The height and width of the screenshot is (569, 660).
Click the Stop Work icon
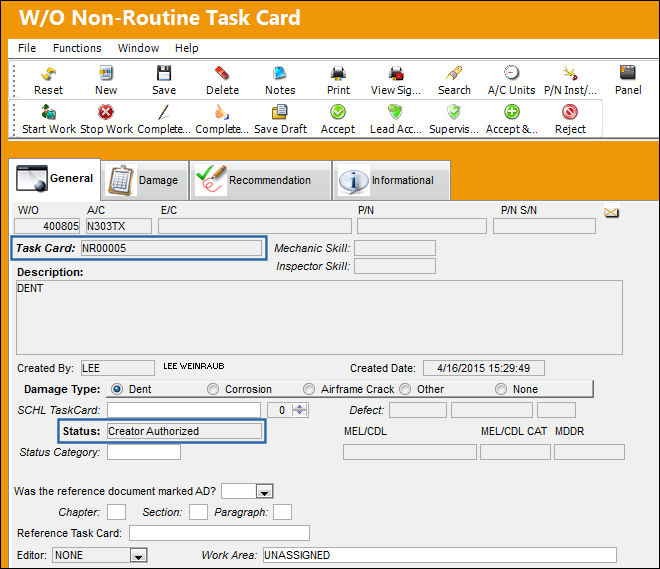(106, 112)
